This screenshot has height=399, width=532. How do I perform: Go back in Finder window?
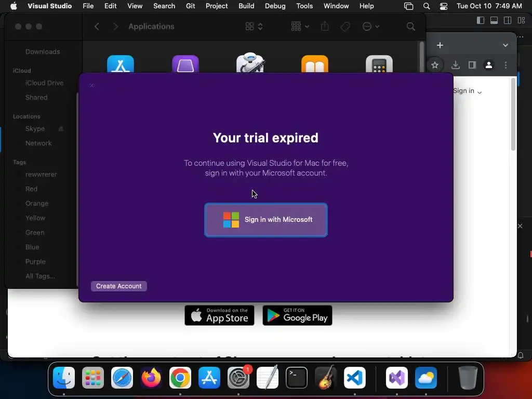(x=97, y=26)
